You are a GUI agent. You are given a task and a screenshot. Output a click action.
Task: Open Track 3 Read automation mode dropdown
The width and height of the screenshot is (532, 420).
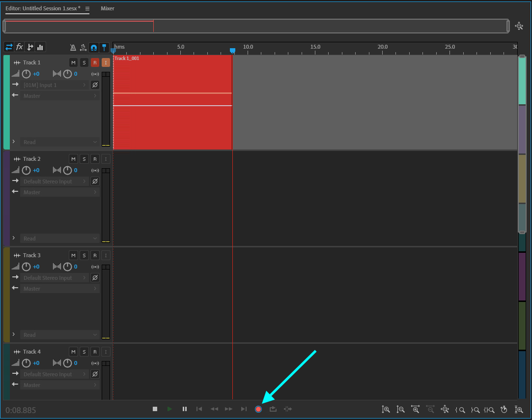click(60, 335)
